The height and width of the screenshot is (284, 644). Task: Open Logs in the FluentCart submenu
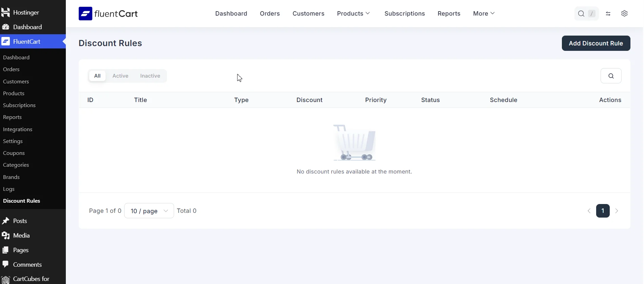pyautogui.click(x=9, y=189)
